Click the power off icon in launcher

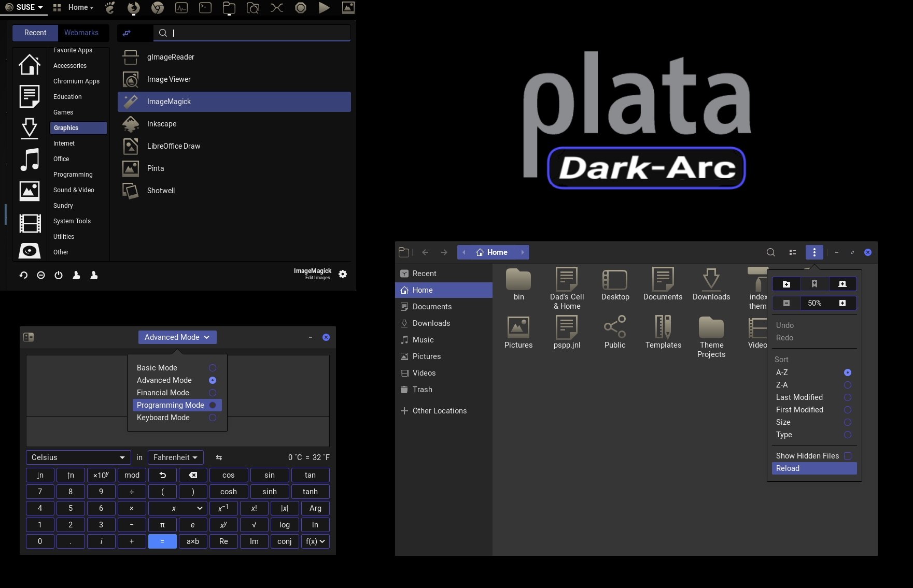point(59,275)
